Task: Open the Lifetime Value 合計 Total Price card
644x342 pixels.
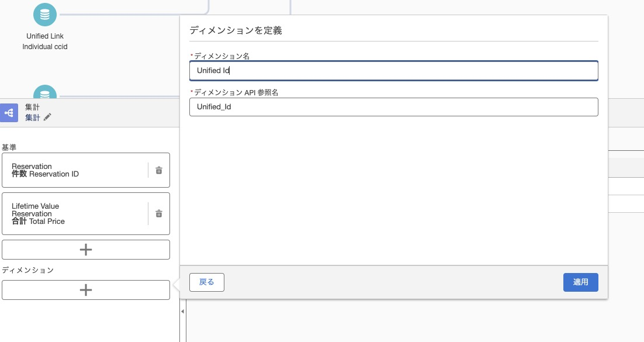Action: pos(75,213)
